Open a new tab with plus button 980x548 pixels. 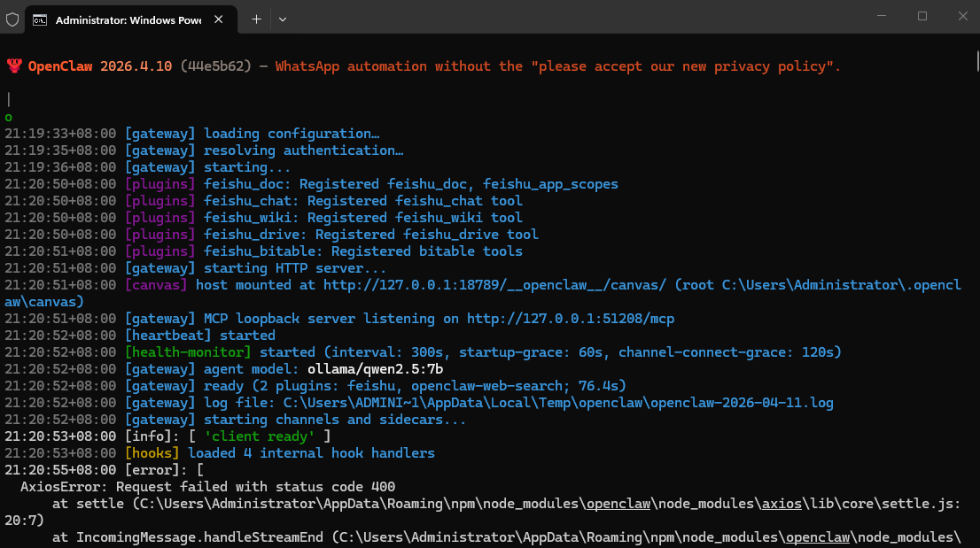coord(256,19)
